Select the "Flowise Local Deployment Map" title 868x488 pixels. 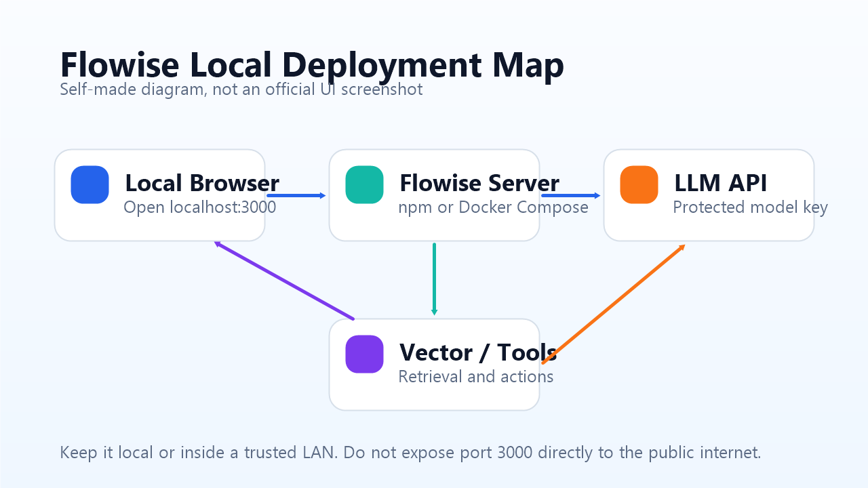tap(312, 66)
